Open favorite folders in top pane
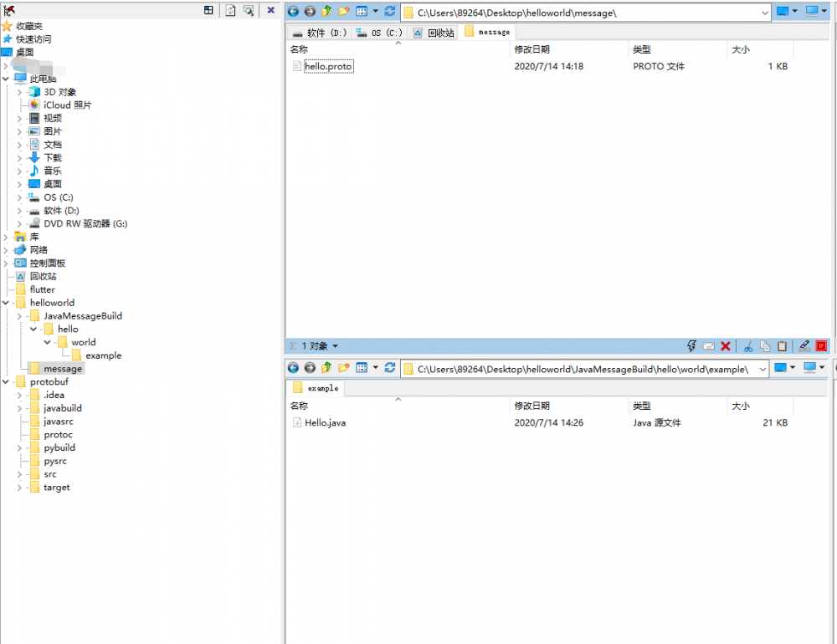The width and height of the screenshot is (837, 644). pos(344,11)
